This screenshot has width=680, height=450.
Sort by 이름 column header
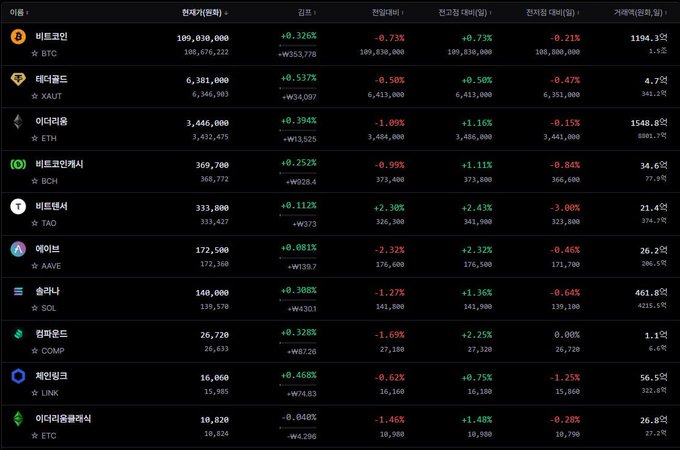(x=19, y=13)
